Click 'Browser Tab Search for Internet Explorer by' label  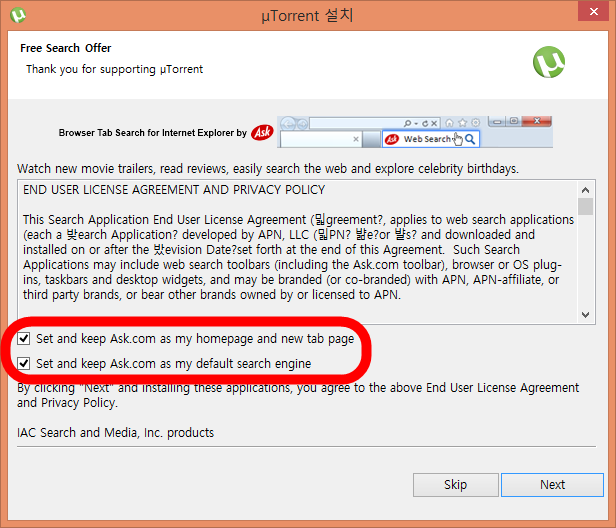point(152,133)
